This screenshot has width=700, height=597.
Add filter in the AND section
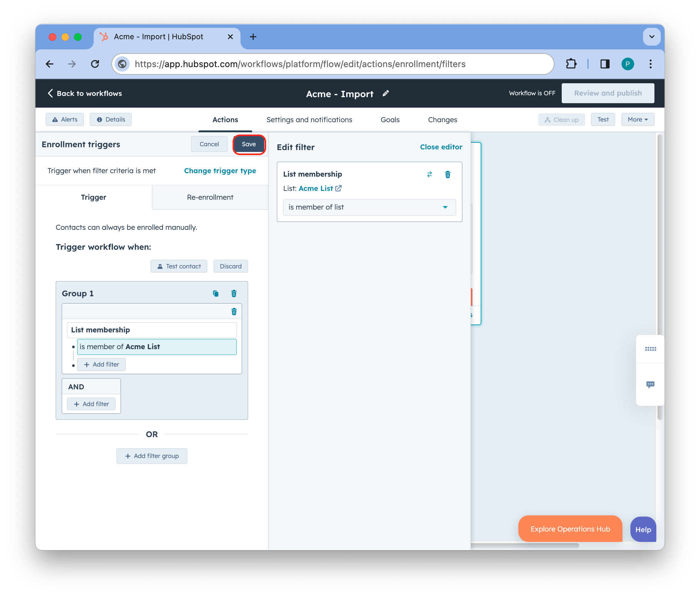pyautogui.click(x=91, y=404)
